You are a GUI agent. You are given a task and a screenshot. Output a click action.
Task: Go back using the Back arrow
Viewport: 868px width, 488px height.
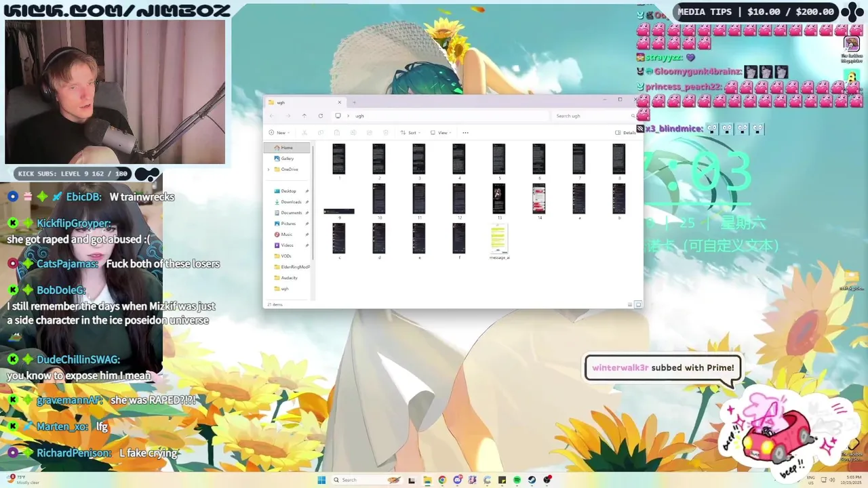click(x=271, y=116)
